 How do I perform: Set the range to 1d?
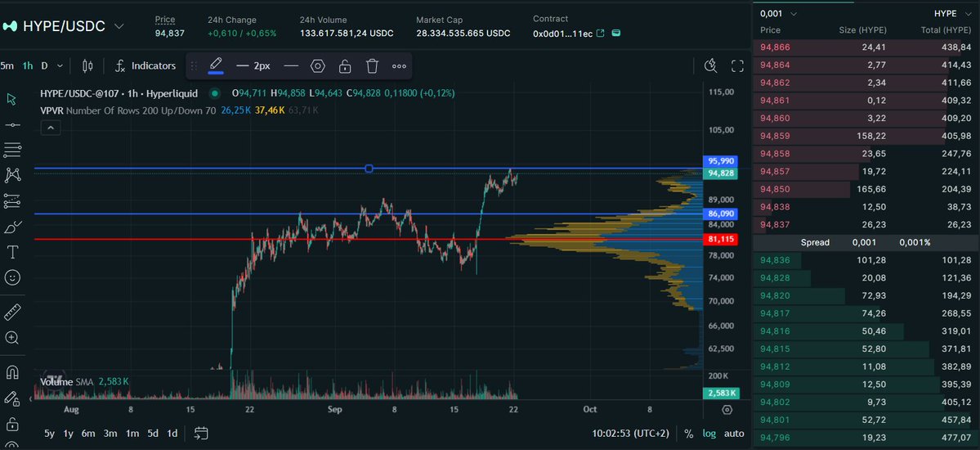tap(172, 433)
